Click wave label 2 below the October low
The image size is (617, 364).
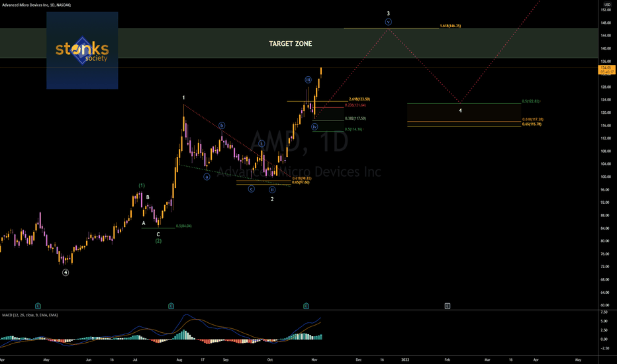pos(272,199)
